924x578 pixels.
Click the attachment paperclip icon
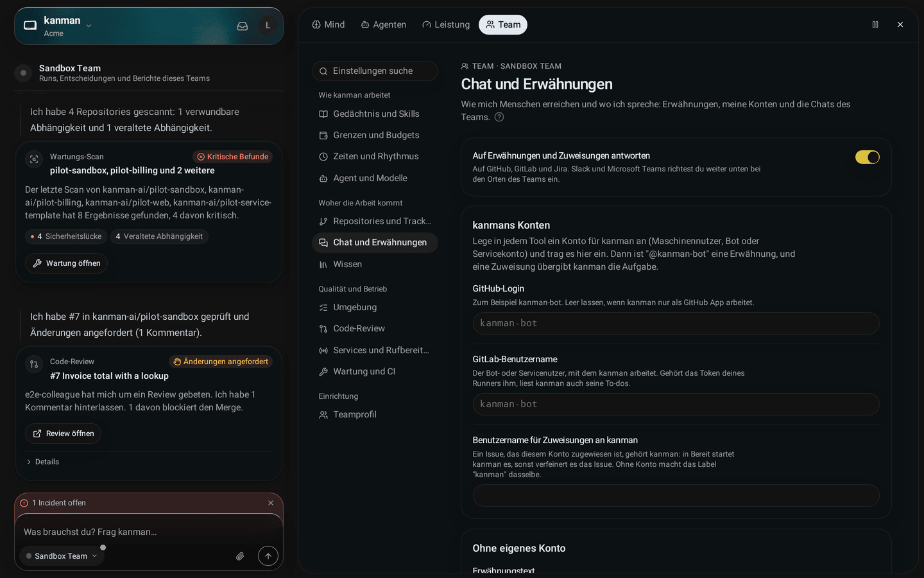(x=240, y=556)
